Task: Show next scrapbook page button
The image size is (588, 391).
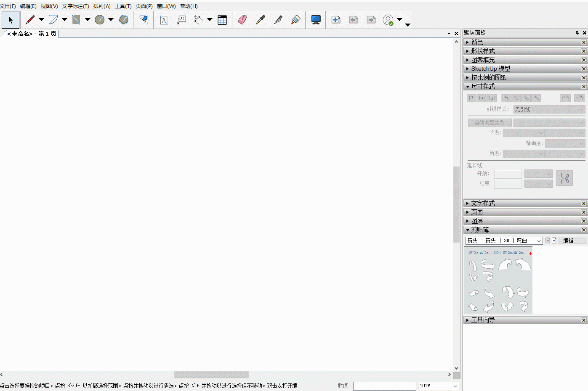Action: coord(554,240)
